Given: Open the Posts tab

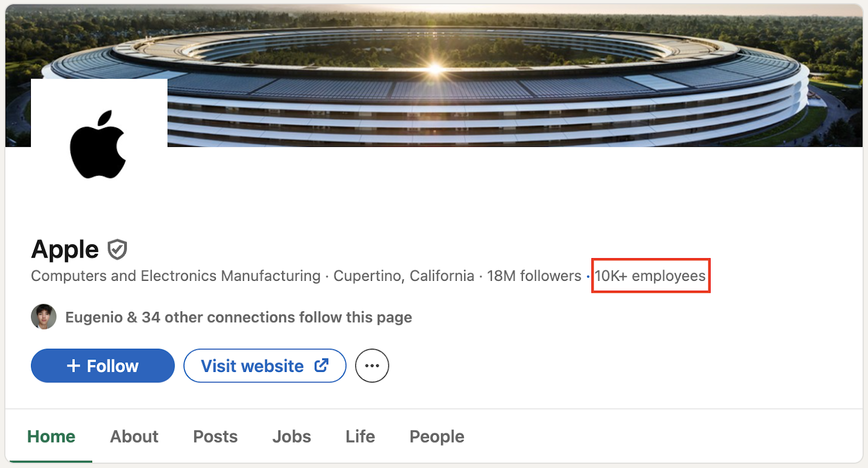Looking at the screenshot, I should pyautogui.click(x=215, y=437).
